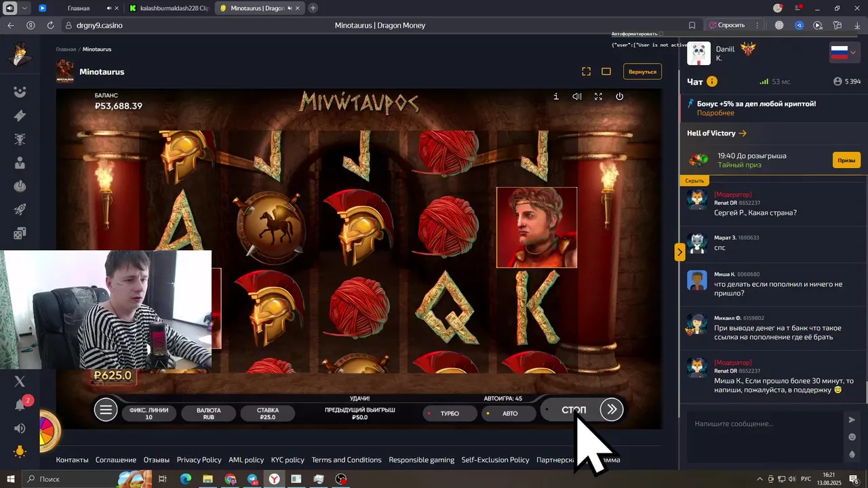Change ВАЛЮТА RUB currency
This screenshot has height=488, width=868.
[209, 413]
